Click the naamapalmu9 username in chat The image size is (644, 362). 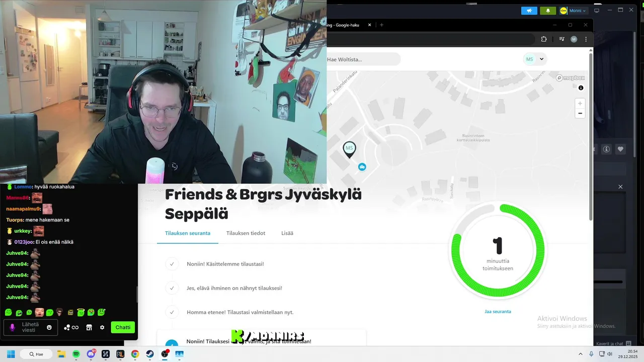click(x=23, y=209)
